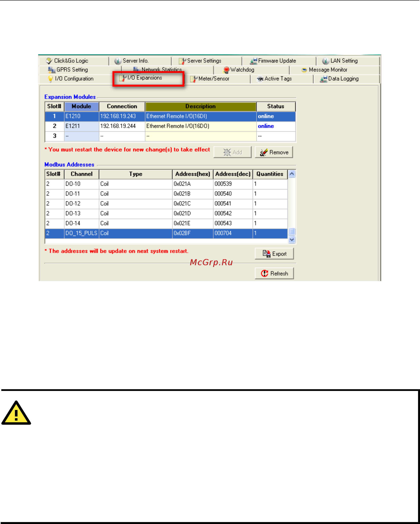Click decimal address 000539
Image resolution: width=420 pixels, height=524 pixels.
tap(223, 184)
